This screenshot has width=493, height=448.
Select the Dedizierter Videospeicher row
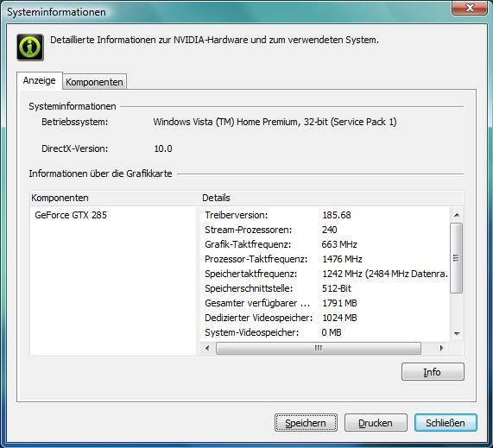(x=325, y=318)
